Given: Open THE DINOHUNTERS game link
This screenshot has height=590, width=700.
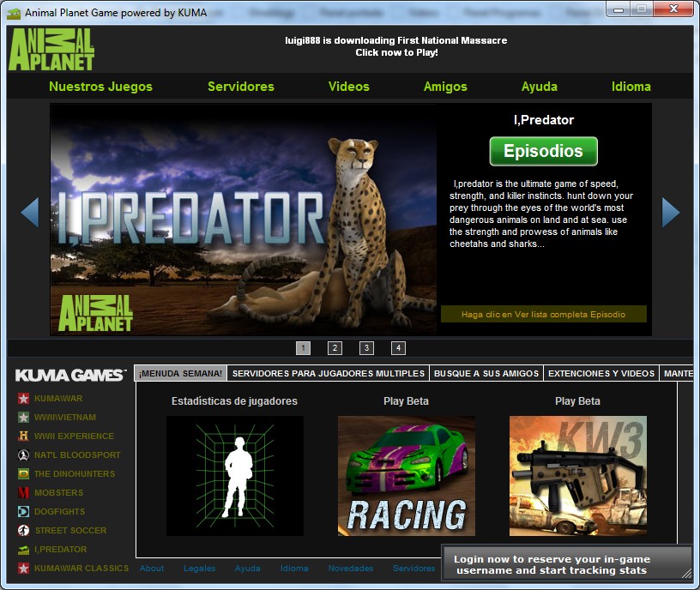Looking at the screenshot, I should pyautogui.click(x=75, y=473).
